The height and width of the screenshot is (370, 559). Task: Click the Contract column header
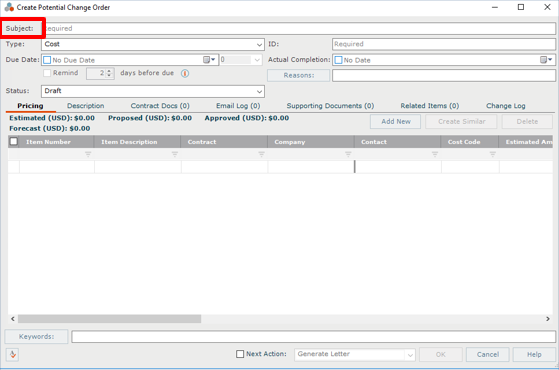tap(224, 142)
